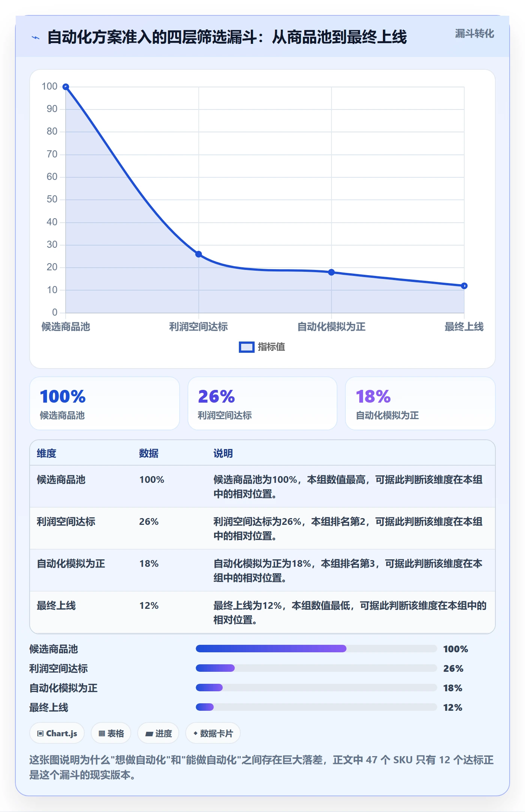
Task: Open the 18% 自动化模拟为正 stat card
Action: click(420, 403)
